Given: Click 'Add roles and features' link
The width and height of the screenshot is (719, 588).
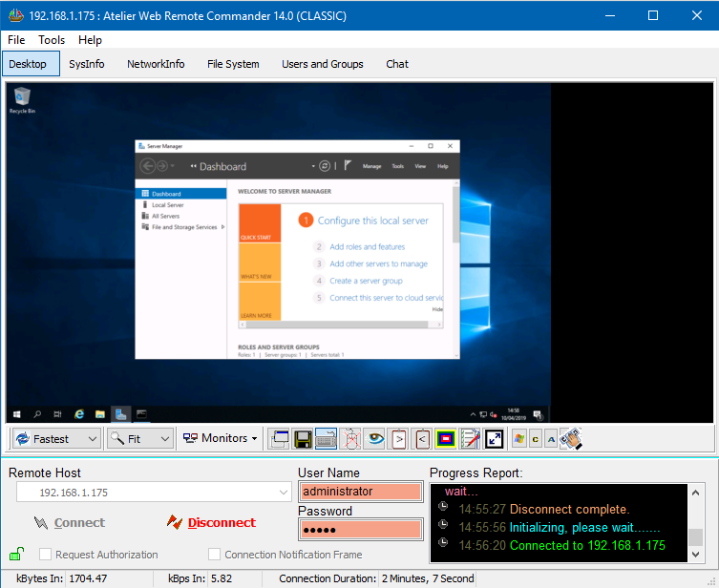Looking at the screenshot, I should tap(368, 246).
